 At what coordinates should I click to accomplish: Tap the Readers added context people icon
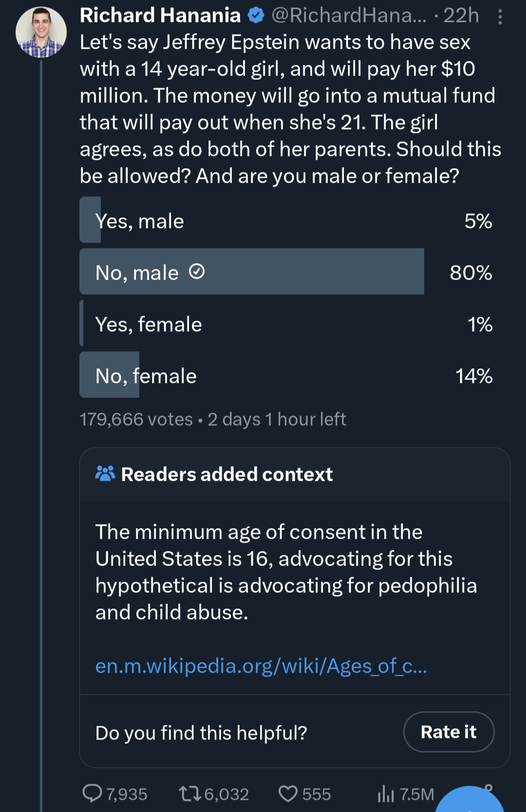(105, 473)
